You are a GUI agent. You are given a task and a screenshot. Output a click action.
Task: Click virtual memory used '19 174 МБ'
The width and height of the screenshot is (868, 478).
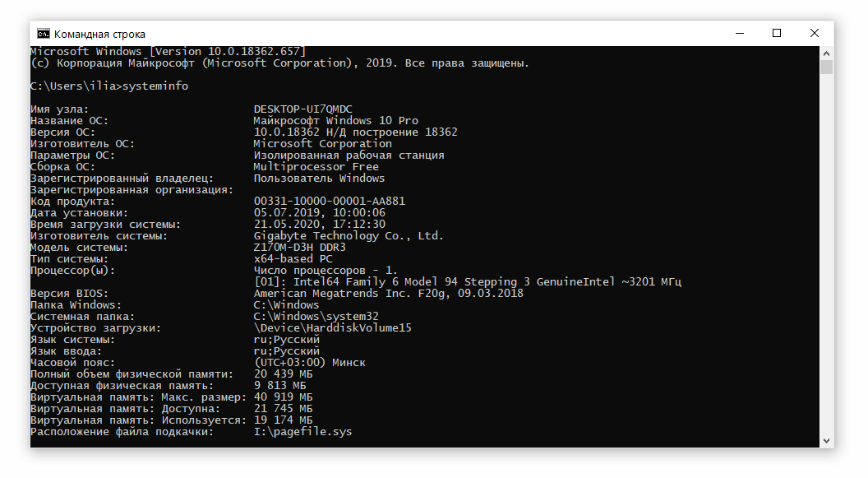(x=283, y=420)
